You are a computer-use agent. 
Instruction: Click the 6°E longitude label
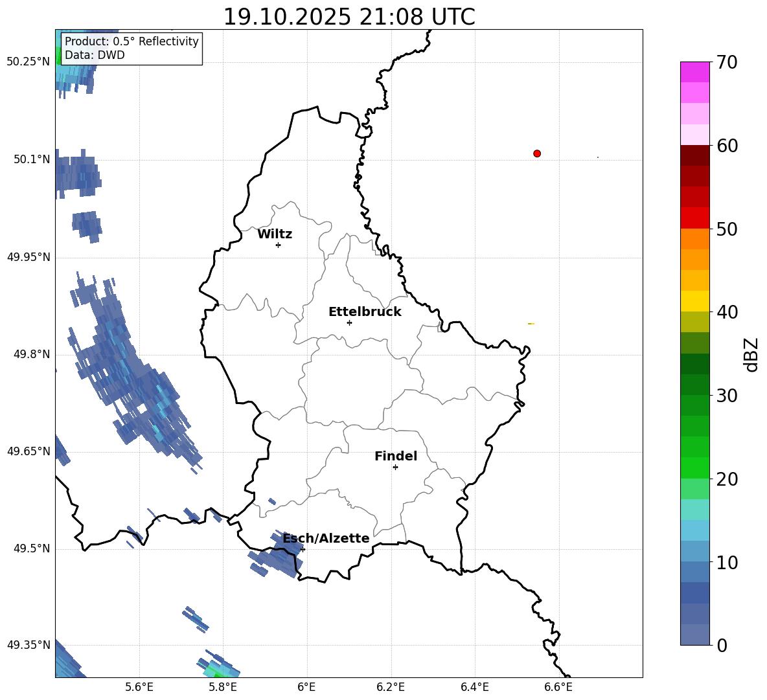coord(306,687)
